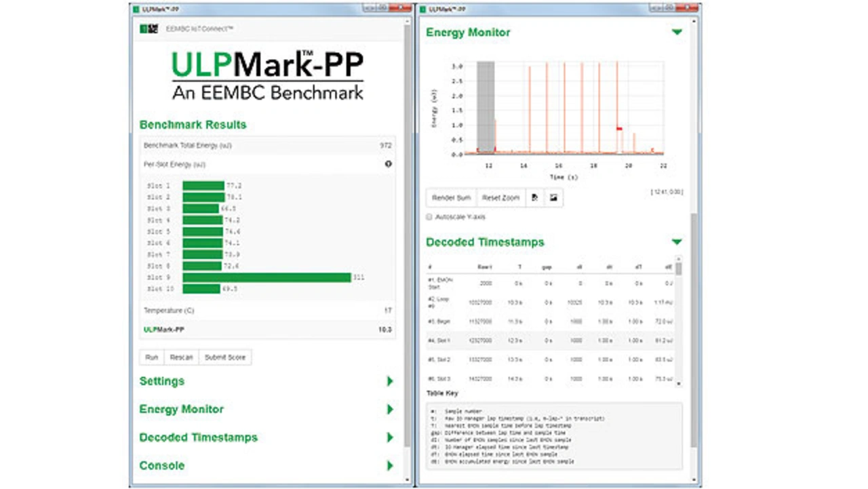
Task: Expand the Settings section
Action: (x=390, y=381)
